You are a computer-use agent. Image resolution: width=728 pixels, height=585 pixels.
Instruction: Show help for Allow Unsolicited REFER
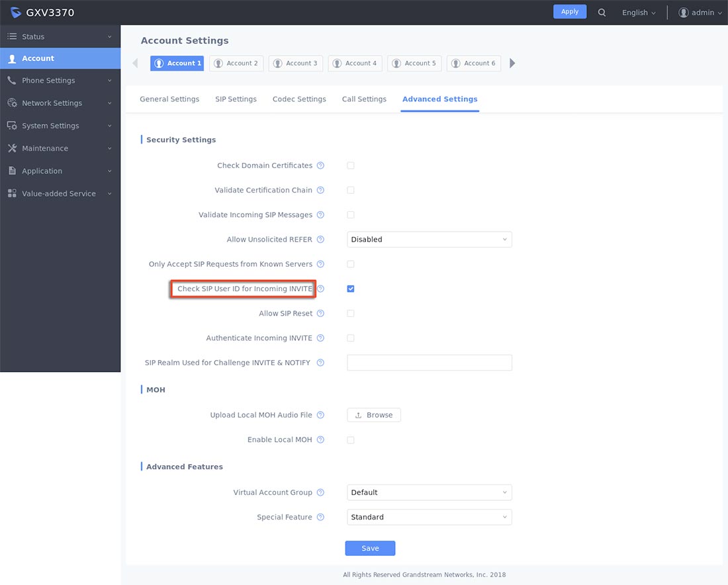tap(320, 239)
